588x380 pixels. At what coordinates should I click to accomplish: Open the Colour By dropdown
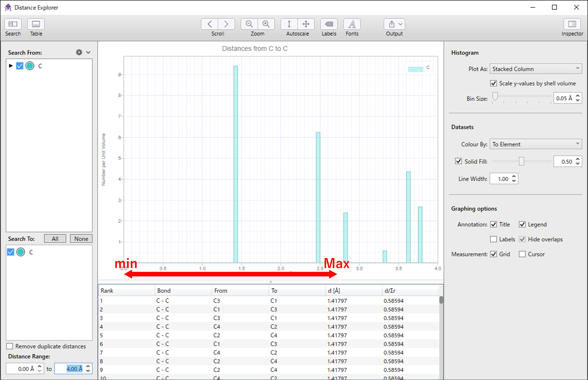[x=535, y=144]
